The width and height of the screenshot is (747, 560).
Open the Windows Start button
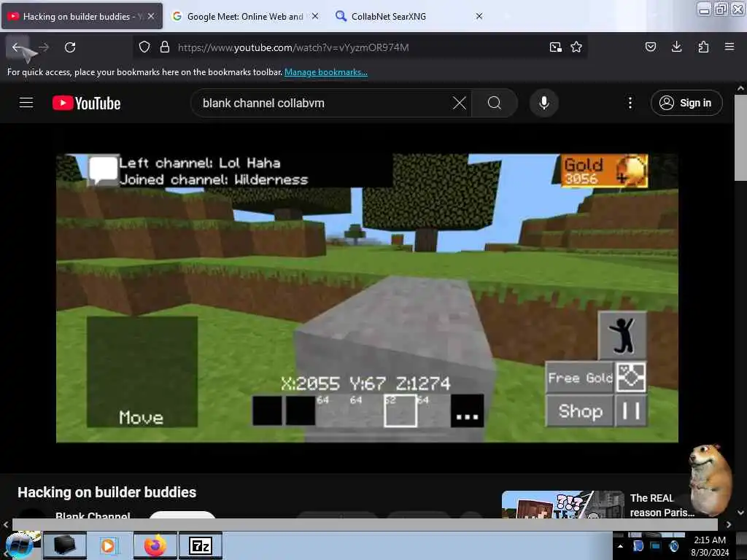20,545
